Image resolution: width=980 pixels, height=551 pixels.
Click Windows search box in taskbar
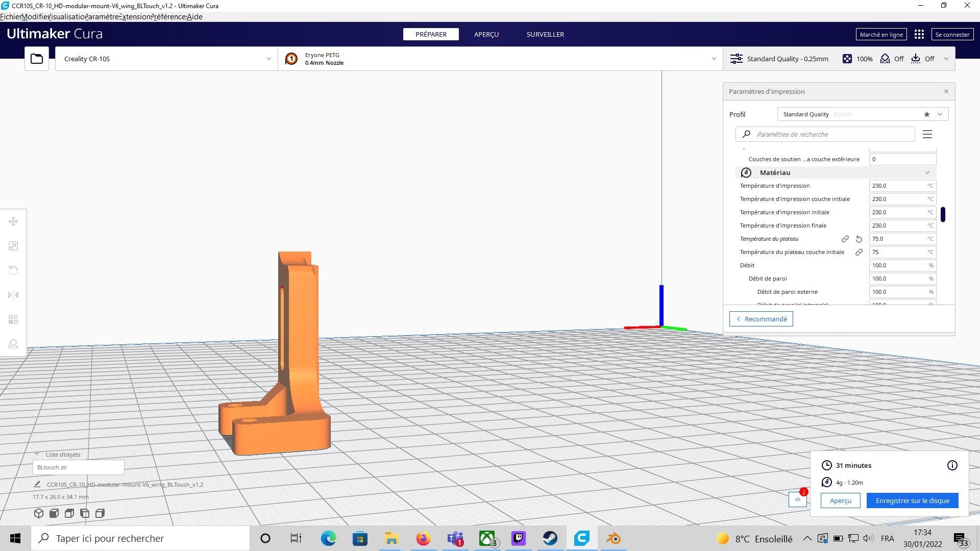(141, 538)
